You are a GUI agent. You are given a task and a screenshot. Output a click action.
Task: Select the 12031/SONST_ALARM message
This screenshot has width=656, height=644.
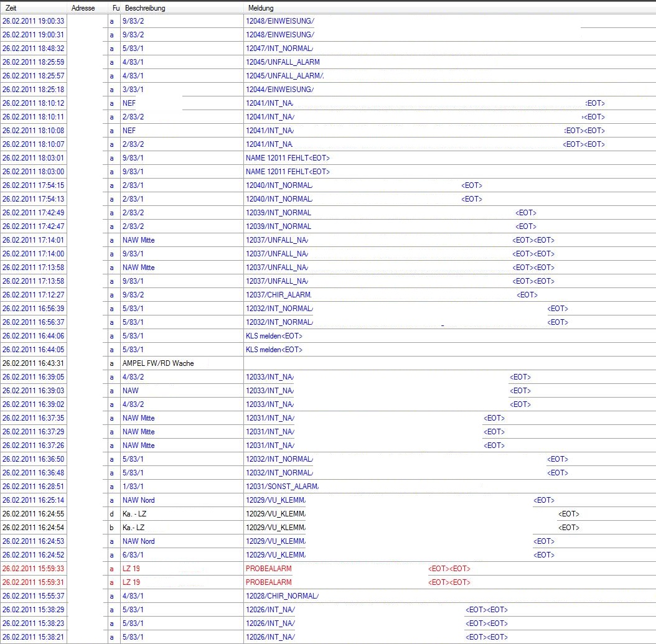tap(282, 487)
